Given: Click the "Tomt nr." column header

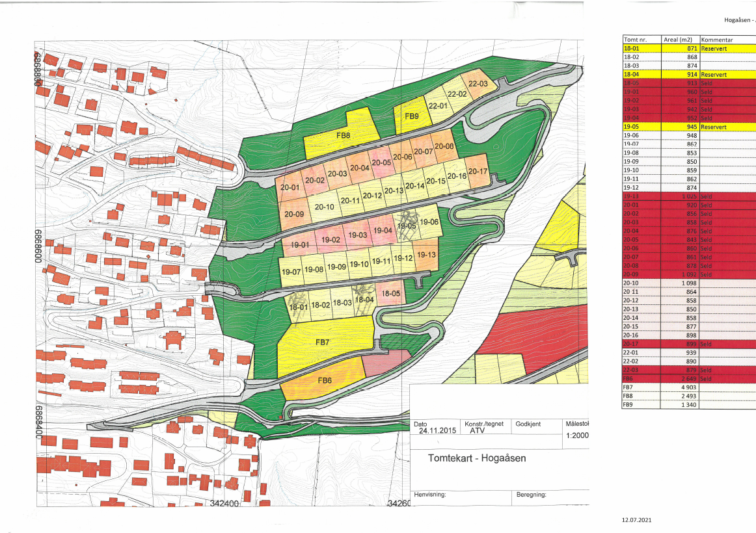Looking at the screenshot, I should coord(636,40).
